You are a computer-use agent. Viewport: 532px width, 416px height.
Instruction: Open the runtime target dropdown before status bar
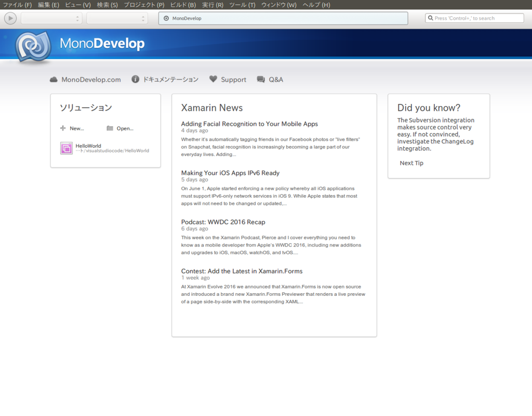click(x=117, y=18)
